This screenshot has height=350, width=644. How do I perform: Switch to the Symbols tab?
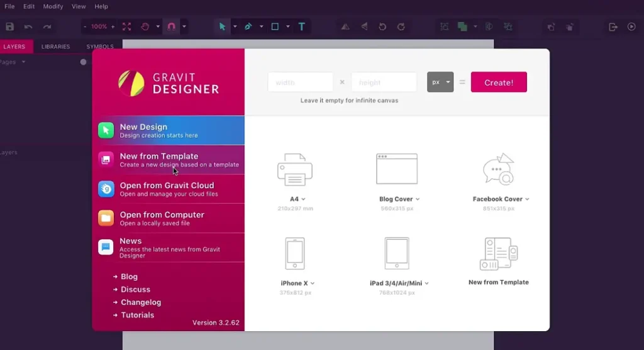point(100,47)
